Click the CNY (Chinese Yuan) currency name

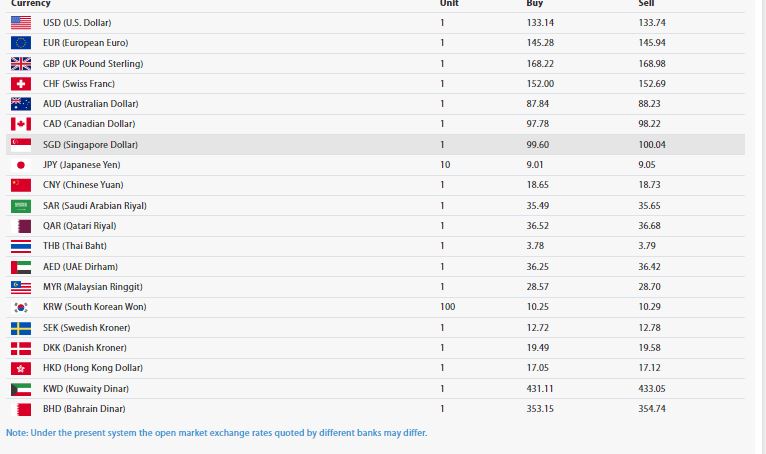(x=83, y=185)
